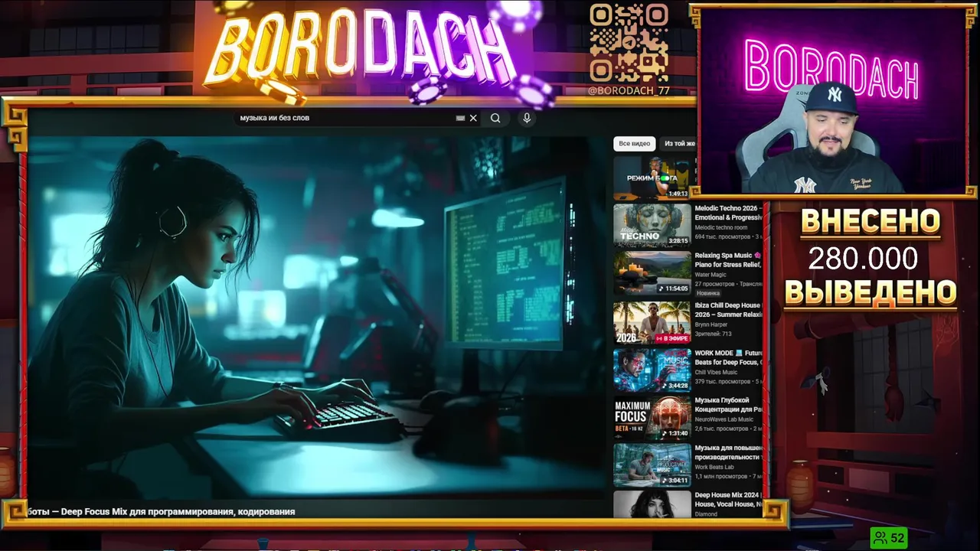Open the 'Work Beats Lab' channel name
Screen dimensions: 980x551
[x=714, y=467]
